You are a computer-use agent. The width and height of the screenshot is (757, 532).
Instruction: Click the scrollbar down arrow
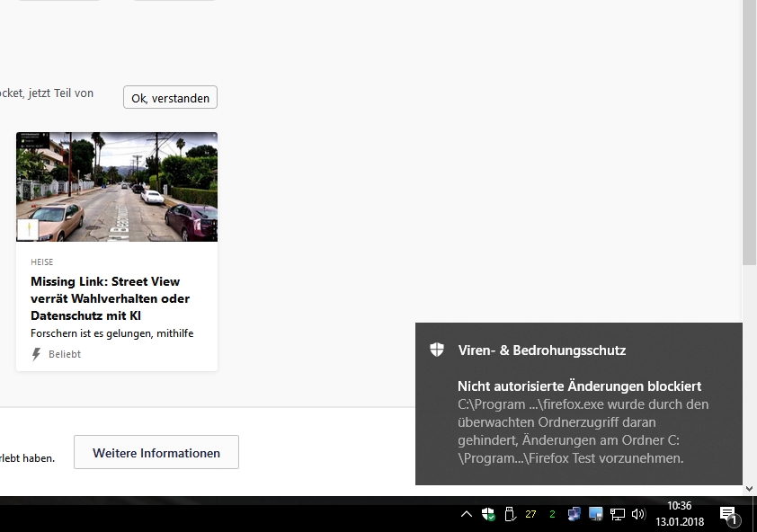(749, 489)
